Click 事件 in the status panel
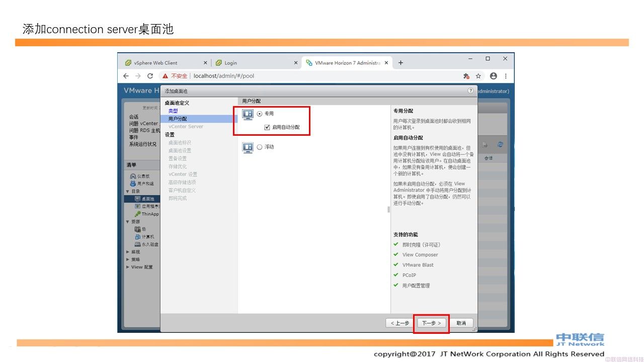The height and width of the screenshot is (362, 644). [134, 137]
